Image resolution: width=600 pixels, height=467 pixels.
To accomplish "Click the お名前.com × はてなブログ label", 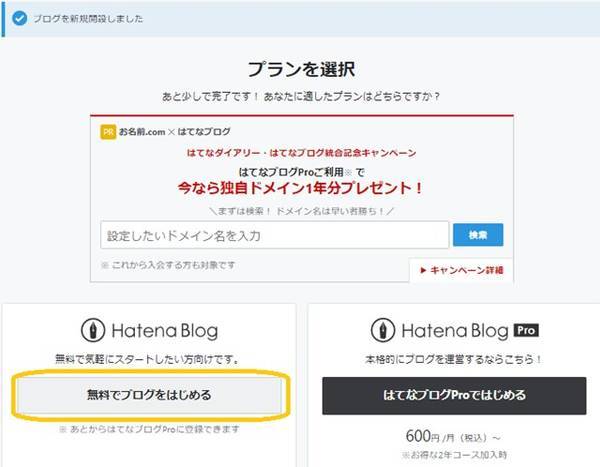I will [x=175, y=132].
